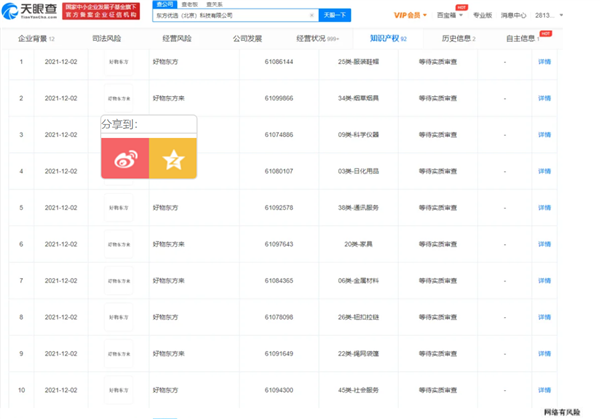Open the 消息中心 link
This screenshot has height=419, width=600.
(x=514, y=15)
